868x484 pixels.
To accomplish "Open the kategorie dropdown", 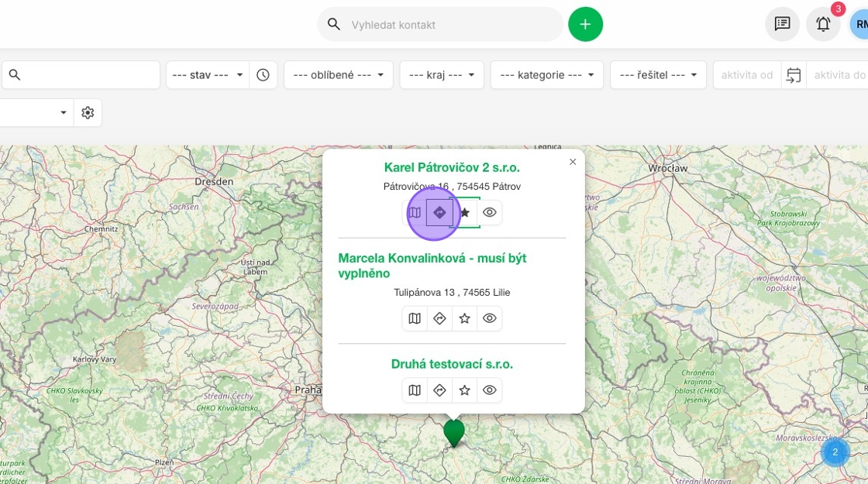I will coord(547,74).
